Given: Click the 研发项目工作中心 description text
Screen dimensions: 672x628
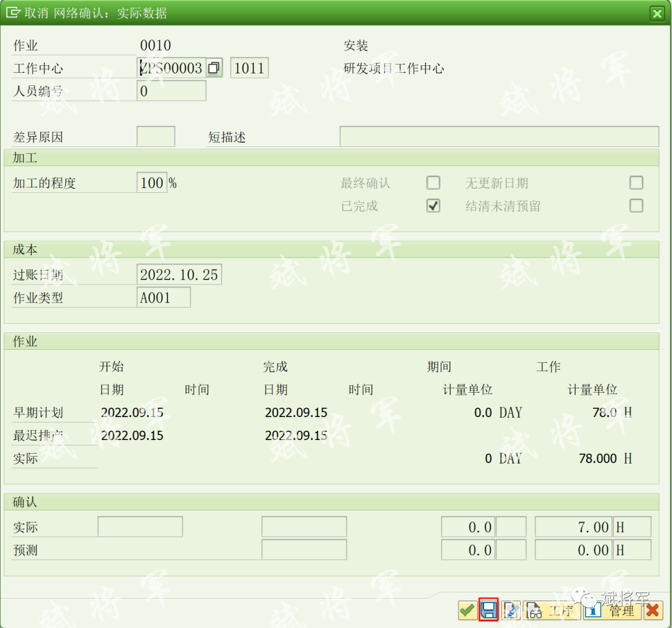Looking at the screenshot, I should 393,68.
